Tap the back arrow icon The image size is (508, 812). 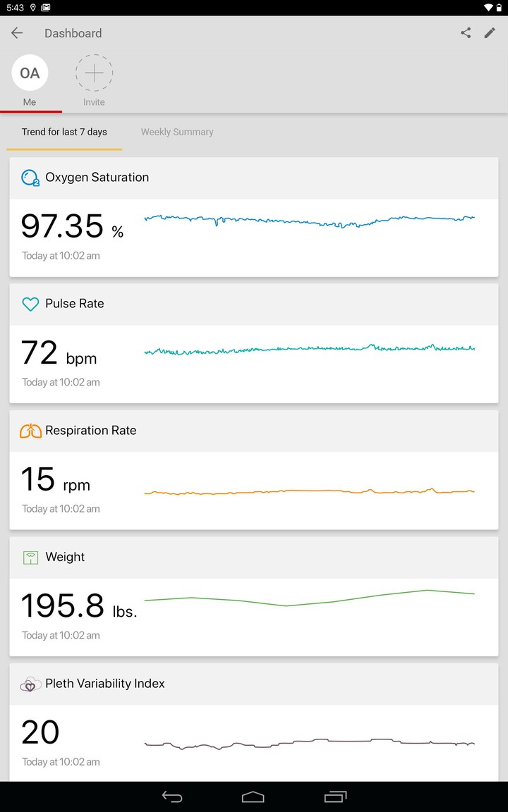click(x=17, y=33)
